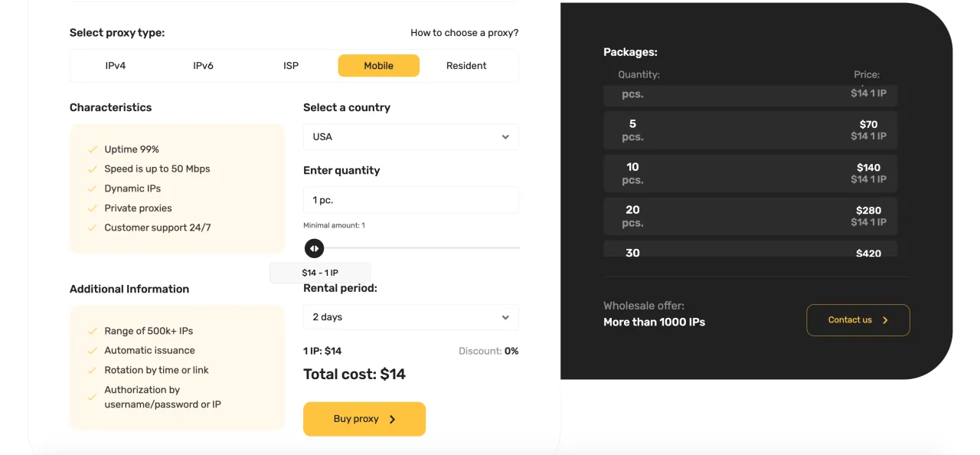Click the quantity slider handle
Viewport: 980px width, 455px height.
(314, 248)
